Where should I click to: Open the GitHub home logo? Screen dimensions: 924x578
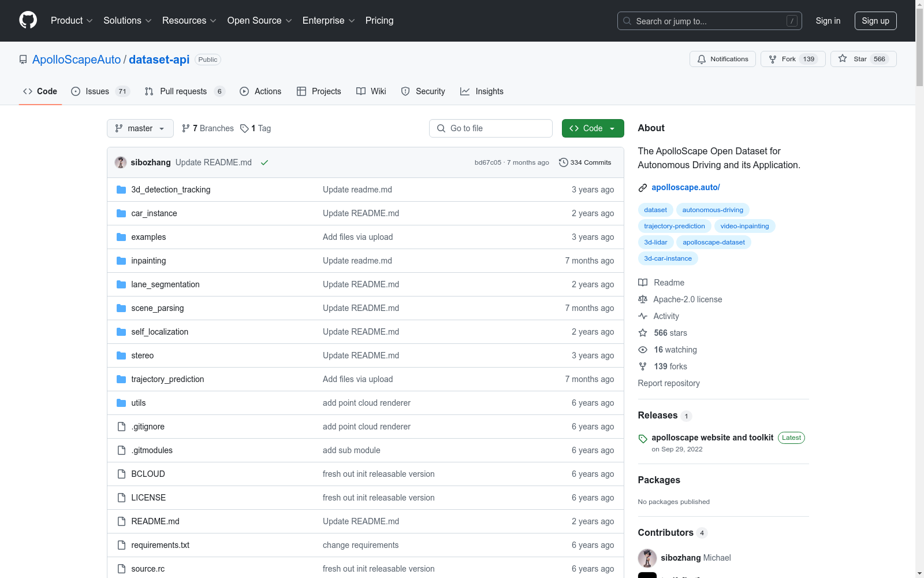[x=28, y=20]
